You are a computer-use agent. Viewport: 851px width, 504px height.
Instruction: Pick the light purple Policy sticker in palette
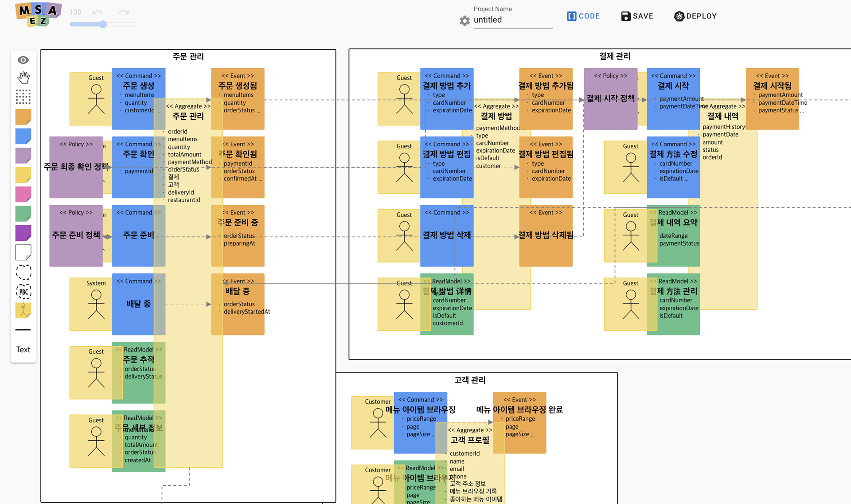click(x=23, y=156)
